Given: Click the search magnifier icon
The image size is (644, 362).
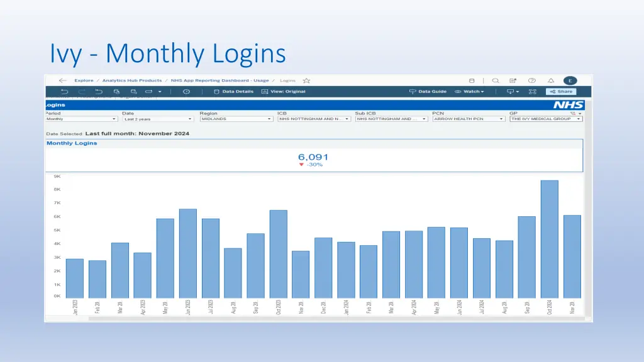Looking at the screenshot, I should 496,80.
